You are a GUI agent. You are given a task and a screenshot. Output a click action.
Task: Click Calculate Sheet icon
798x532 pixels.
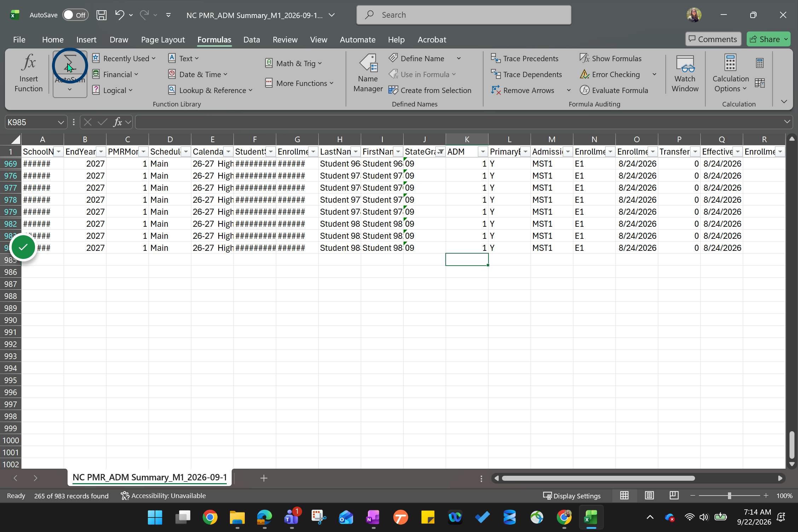(759, 83)
